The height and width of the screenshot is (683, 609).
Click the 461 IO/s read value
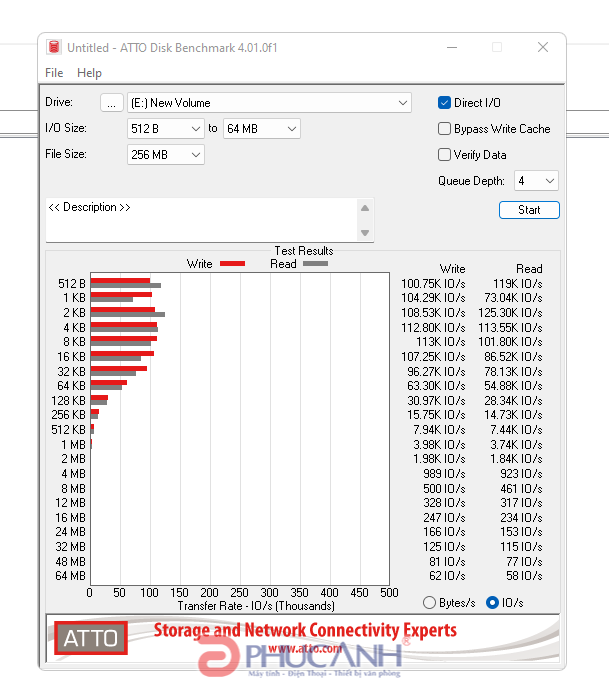tap(521, 489)
